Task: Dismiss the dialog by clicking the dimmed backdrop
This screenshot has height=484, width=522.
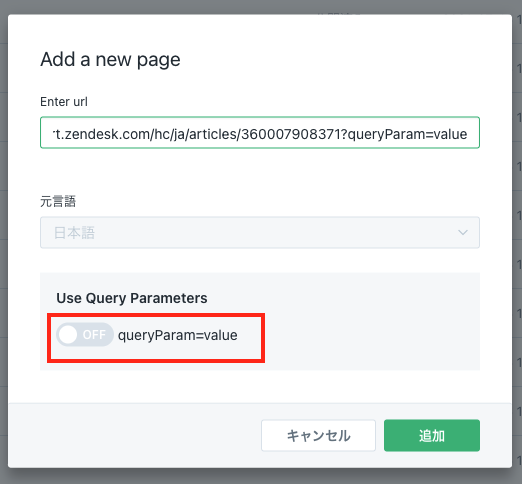Action: (260, 476)
